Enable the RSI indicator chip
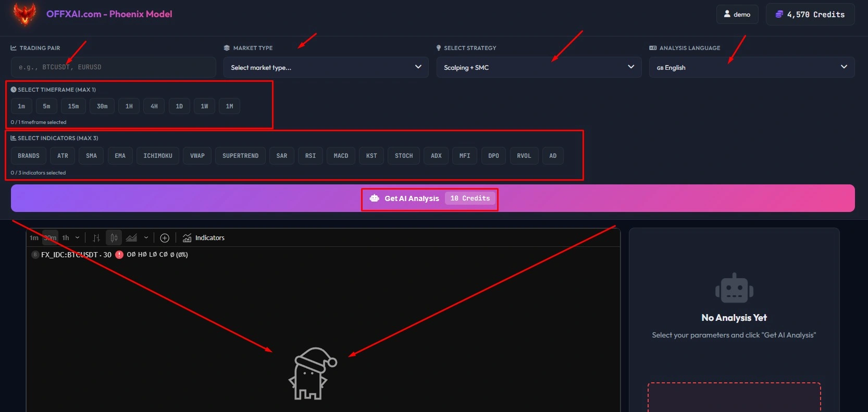Screen dimensions: 868x412 tap(311, 156)
